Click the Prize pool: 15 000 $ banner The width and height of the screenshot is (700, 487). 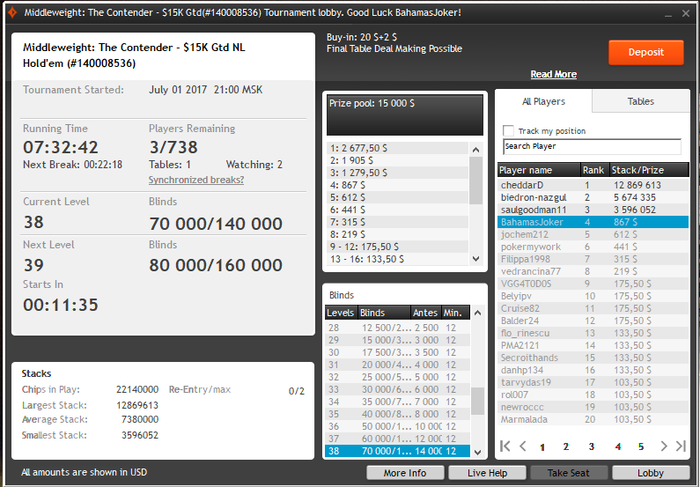tap(404, 115)
